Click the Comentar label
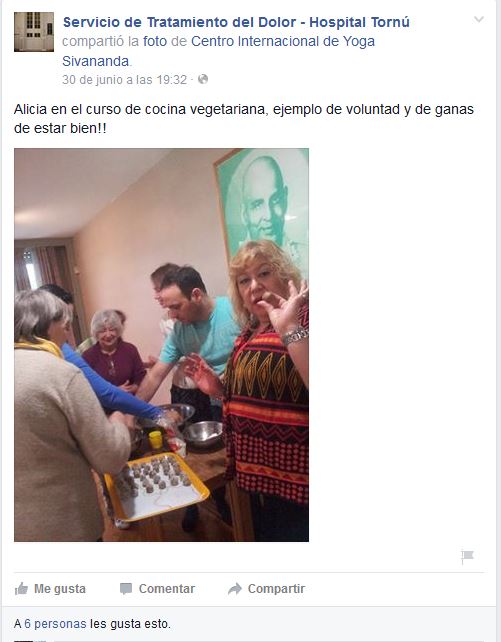 pos(167,589)
